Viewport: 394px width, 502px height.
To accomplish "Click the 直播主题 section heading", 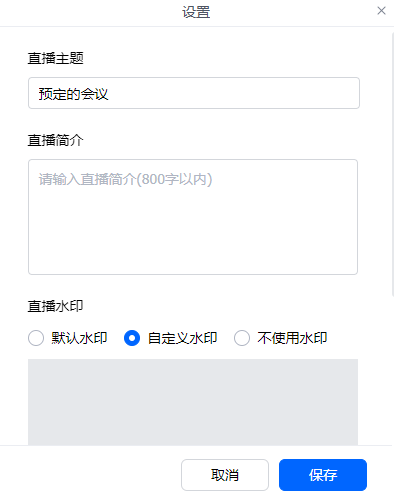I will (x=55, y=58).
